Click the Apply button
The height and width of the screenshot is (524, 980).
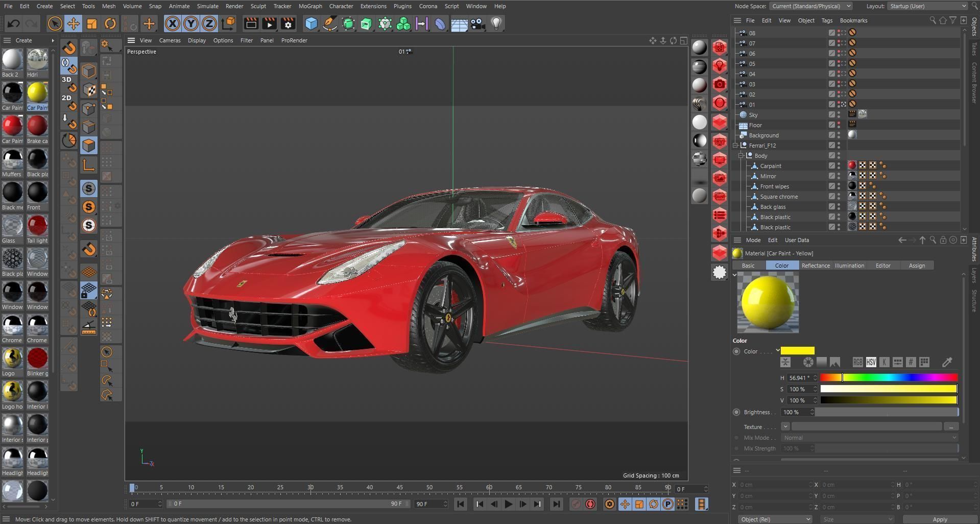click(x=940, y=519)
